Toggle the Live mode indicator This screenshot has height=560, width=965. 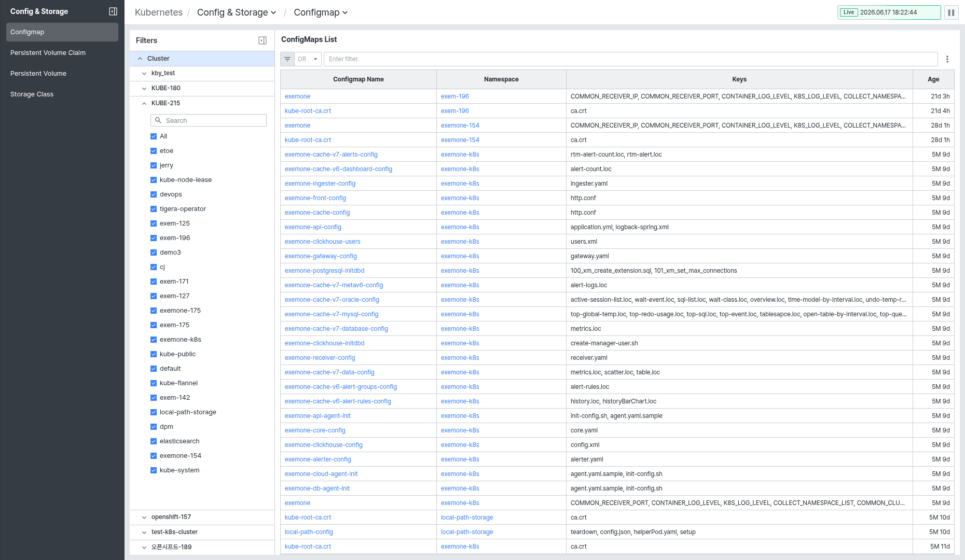point(849,12)
